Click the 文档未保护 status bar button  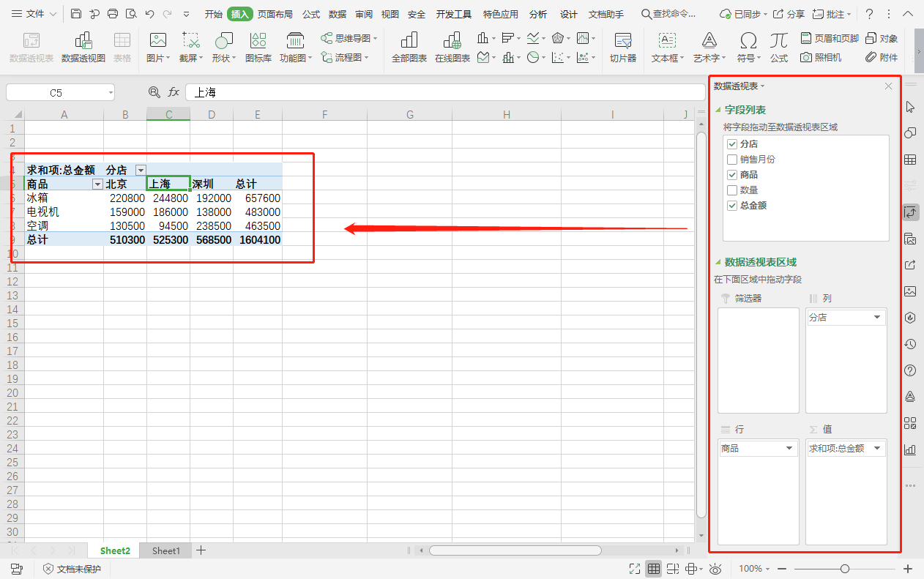pyautogui.click(x=72, y=569)
